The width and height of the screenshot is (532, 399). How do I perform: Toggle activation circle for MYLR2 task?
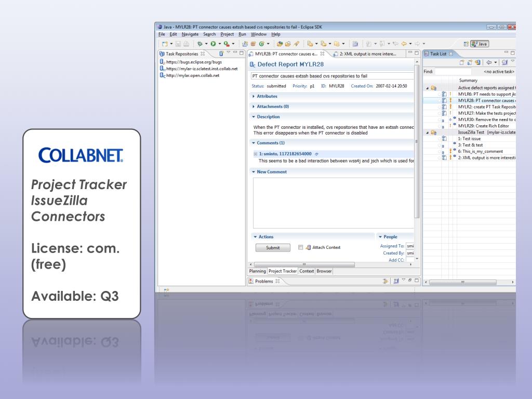point(439,107)
